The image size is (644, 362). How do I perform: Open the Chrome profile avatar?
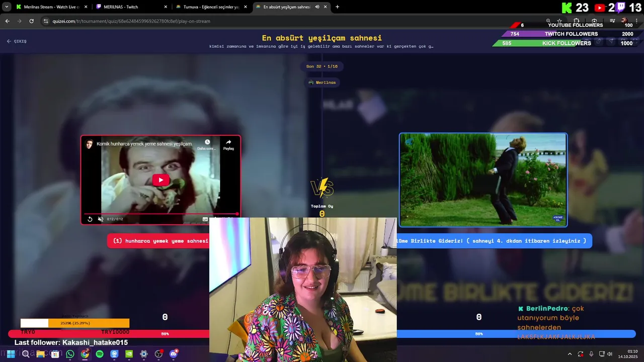click(624, 21)
